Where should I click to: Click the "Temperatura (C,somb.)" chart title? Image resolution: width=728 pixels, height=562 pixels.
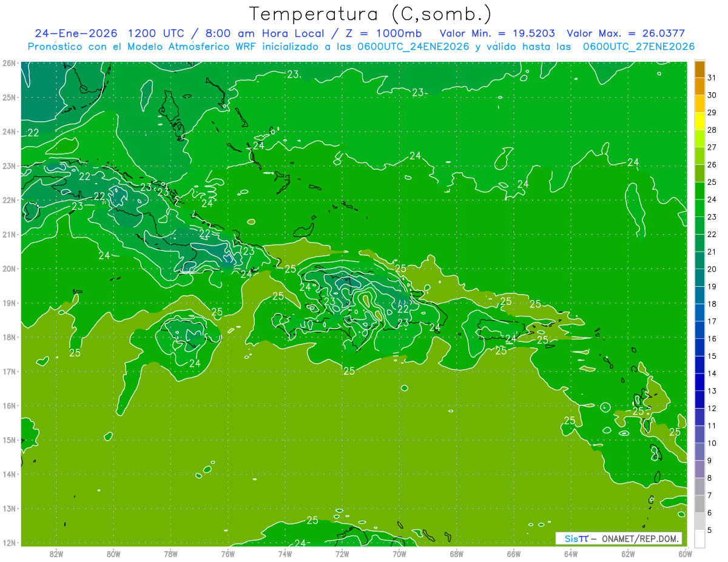pos(370,15)
